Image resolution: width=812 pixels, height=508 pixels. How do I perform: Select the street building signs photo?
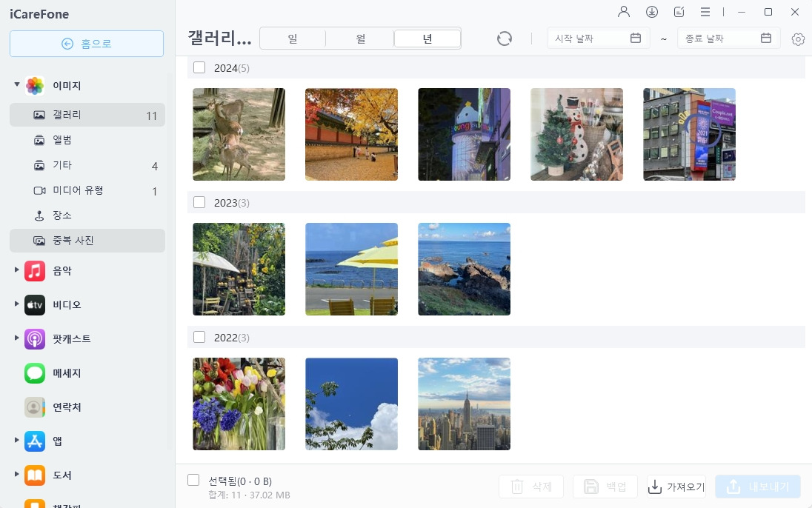[x=689, y=134]
